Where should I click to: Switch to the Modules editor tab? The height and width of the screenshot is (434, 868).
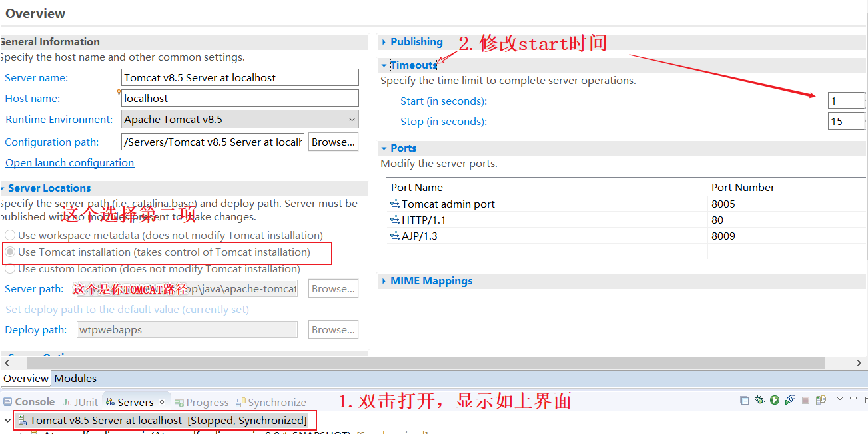point(75,379)
